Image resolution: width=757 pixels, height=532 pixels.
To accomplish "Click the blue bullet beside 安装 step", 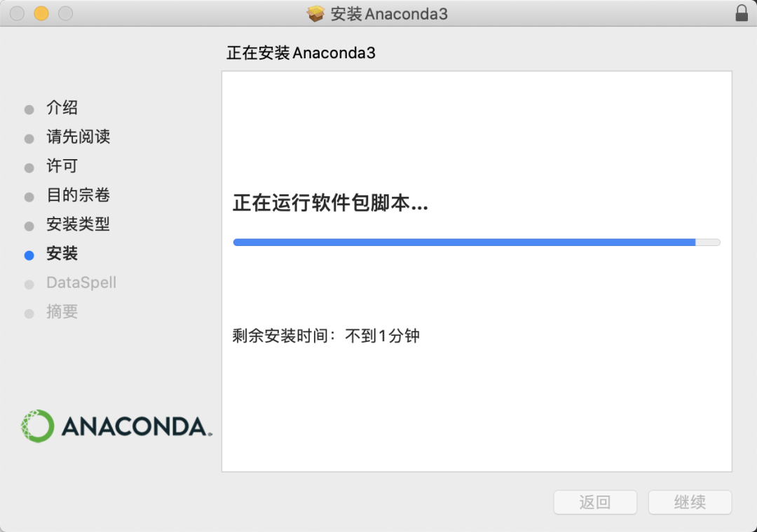I will [x=29, y=255].
